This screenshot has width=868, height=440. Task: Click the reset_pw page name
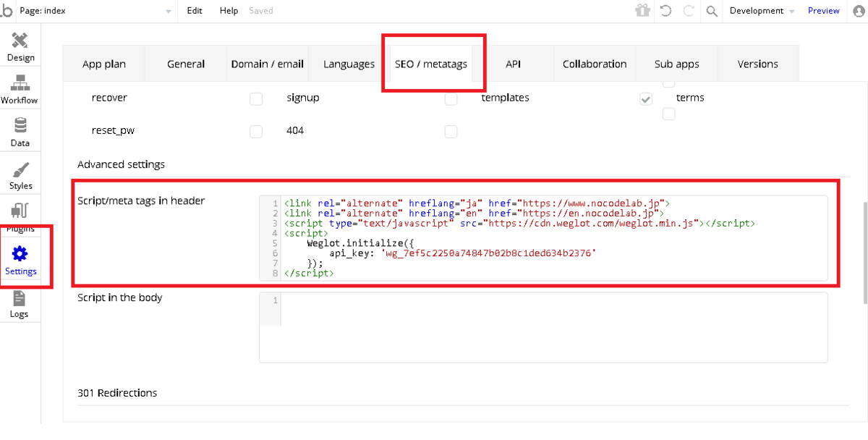pos(113,131)
